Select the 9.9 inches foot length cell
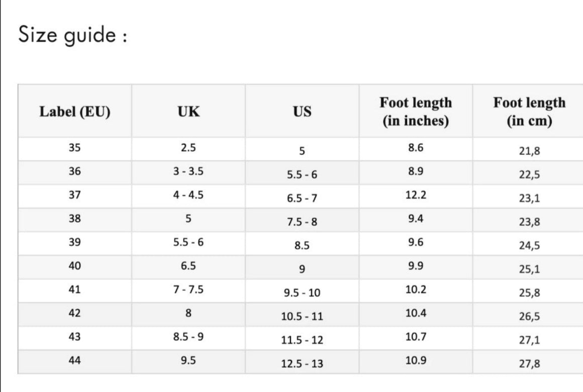The image size is (583, 392). 416,266
